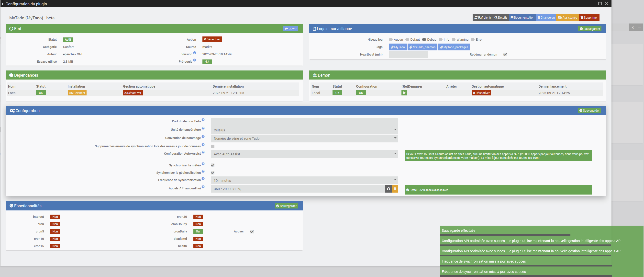
Task: Click the orange trash icon to reset API counter
Action: (x=395, y=189)
